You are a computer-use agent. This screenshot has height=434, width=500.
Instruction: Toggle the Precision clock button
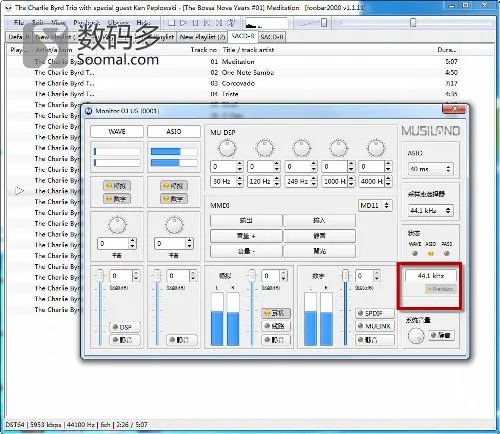[x=441, y=289]
